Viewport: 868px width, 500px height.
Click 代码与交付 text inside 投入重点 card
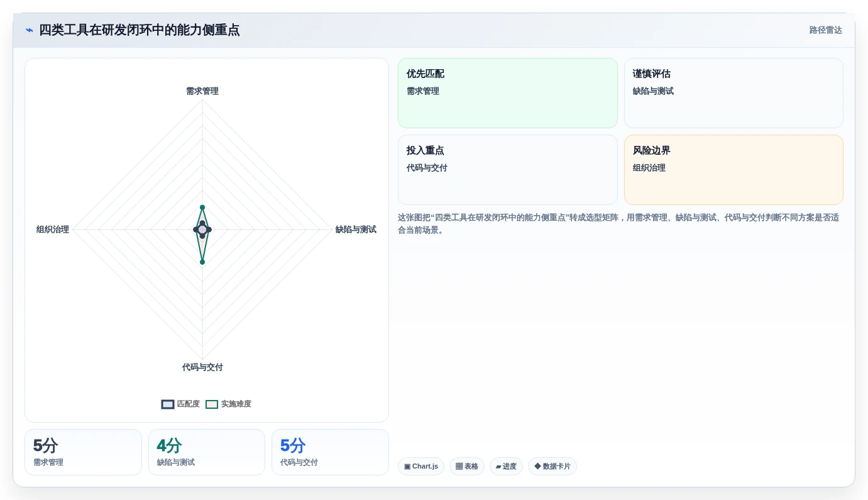[427, 168]
